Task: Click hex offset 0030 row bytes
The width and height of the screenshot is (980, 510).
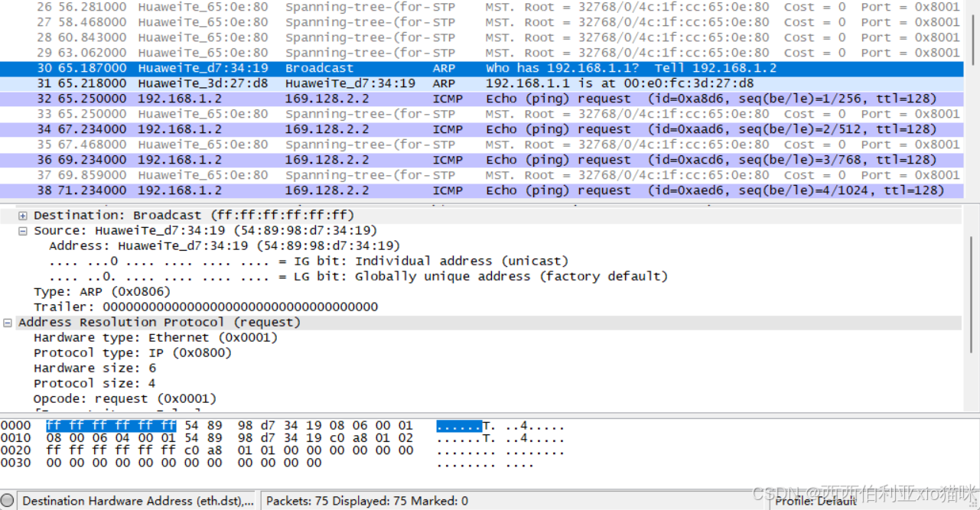Action: click(x=184, y=463)
